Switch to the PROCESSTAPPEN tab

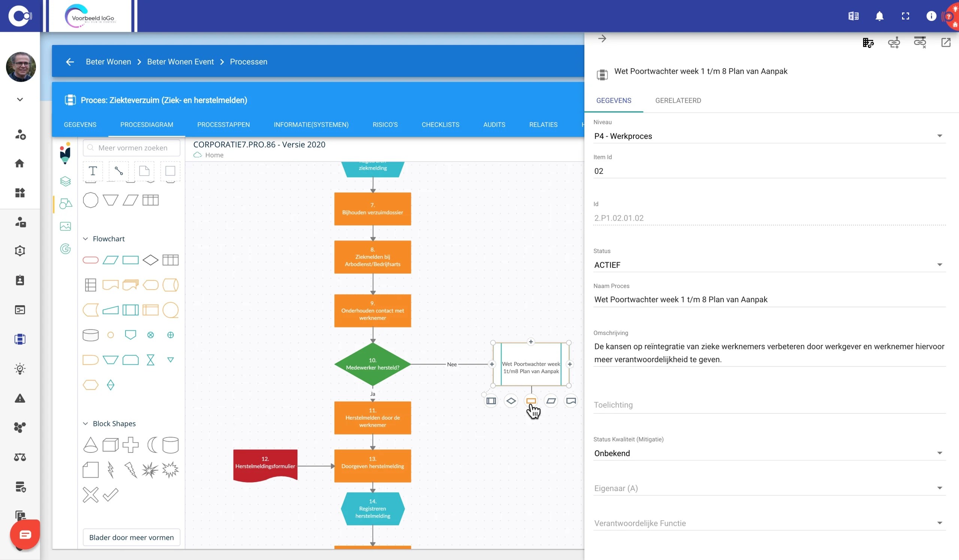[x=223, y=124]
